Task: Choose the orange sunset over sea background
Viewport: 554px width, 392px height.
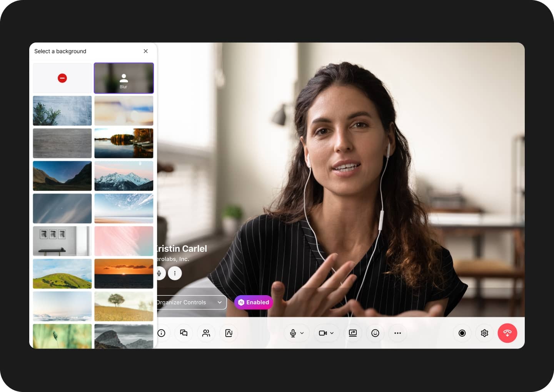Action: click(124, 274)
